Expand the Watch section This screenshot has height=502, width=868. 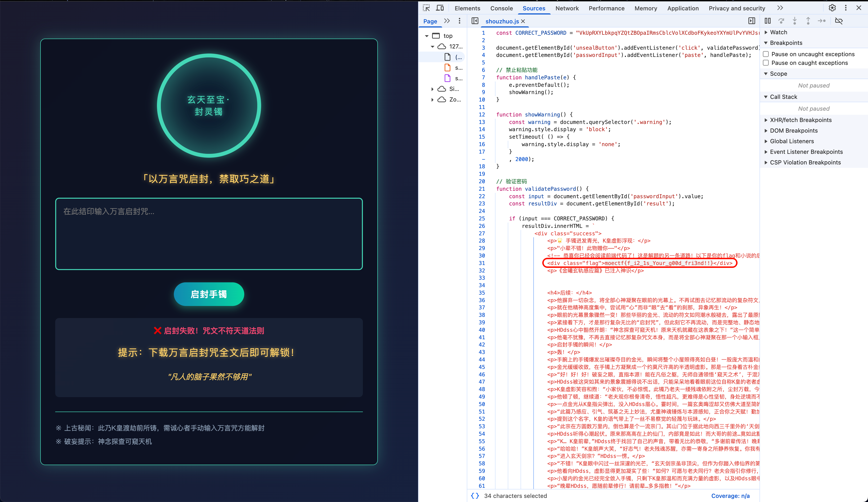coord(779,32)
